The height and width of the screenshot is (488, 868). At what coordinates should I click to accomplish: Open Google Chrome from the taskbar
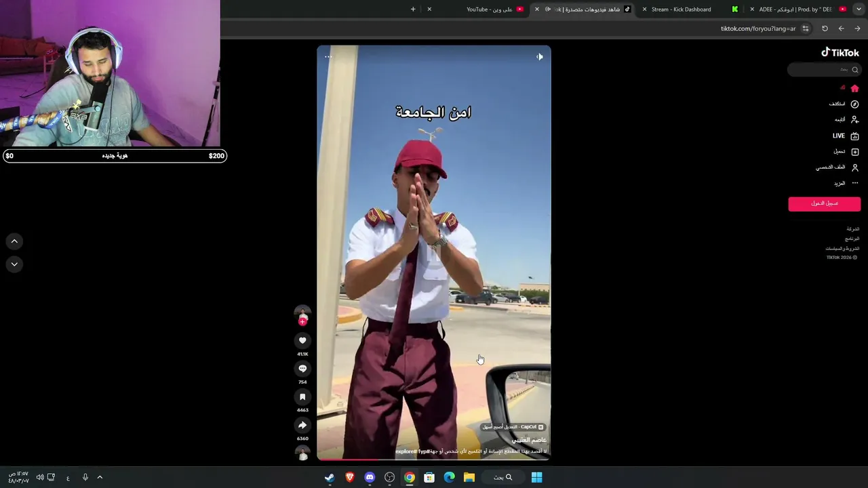point(410,477)
